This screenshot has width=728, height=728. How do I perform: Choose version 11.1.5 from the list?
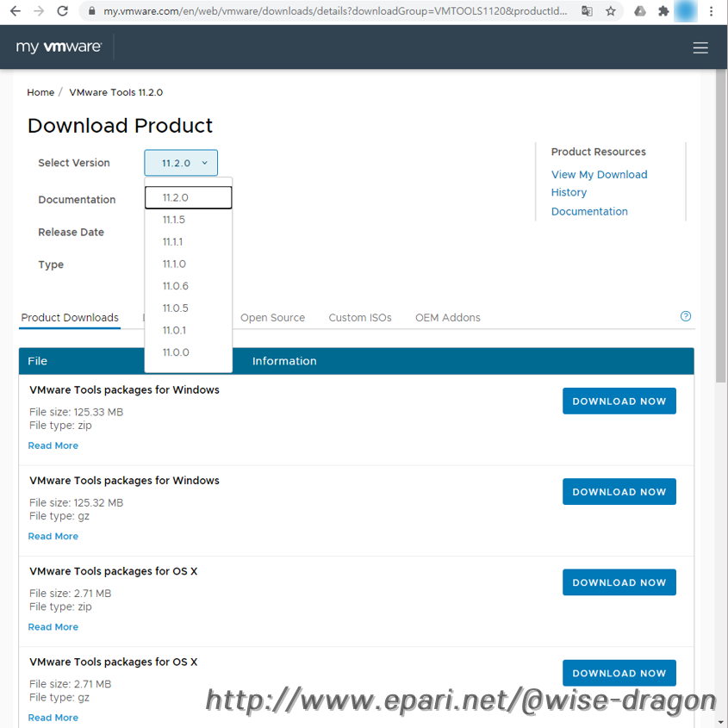188,220
